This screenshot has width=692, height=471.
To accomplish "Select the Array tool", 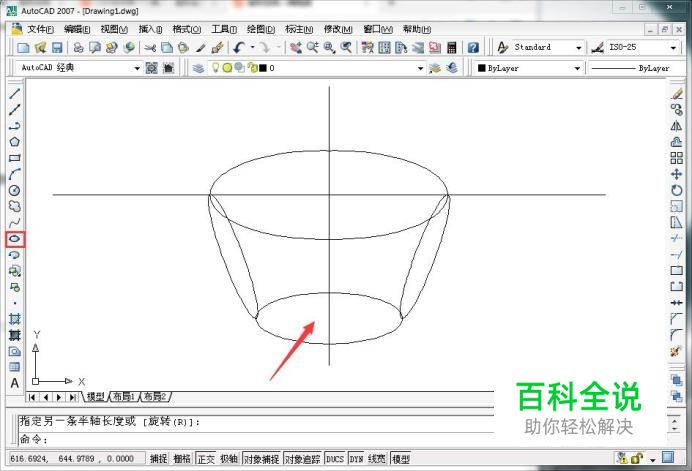I will coord(677,158).
